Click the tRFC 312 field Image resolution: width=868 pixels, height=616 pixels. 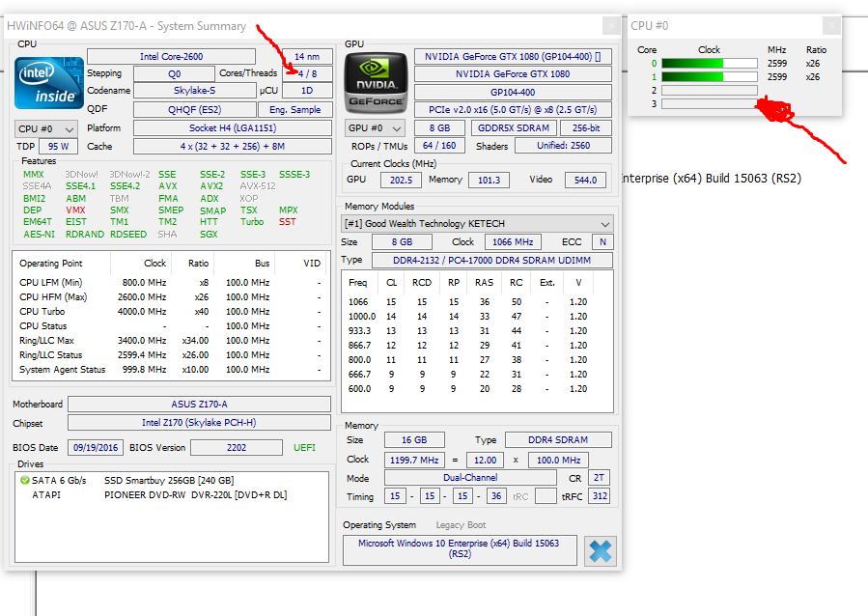click(x=600, y=496)
